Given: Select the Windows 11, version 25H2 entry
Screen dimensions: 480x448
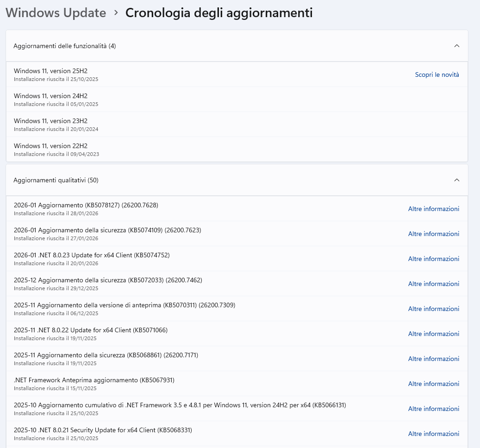Looking at the screenshot, I should pyautogui.click(x=237, y=75).
